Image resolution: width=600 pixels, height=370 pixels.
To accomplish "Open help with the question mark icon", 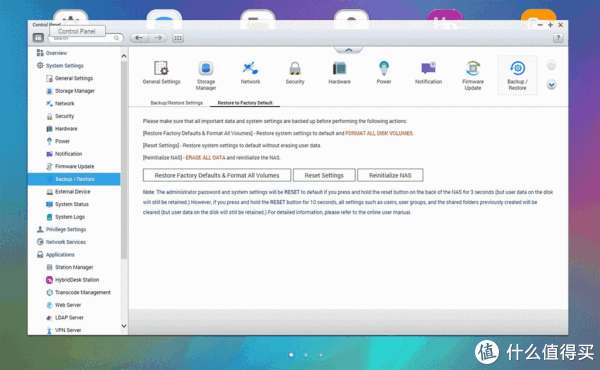I will coord(558,38).
